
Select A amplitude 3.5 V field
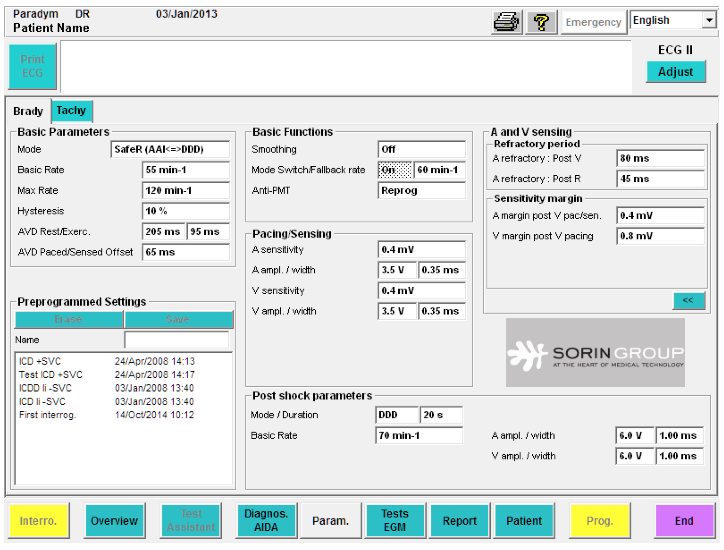397,270
